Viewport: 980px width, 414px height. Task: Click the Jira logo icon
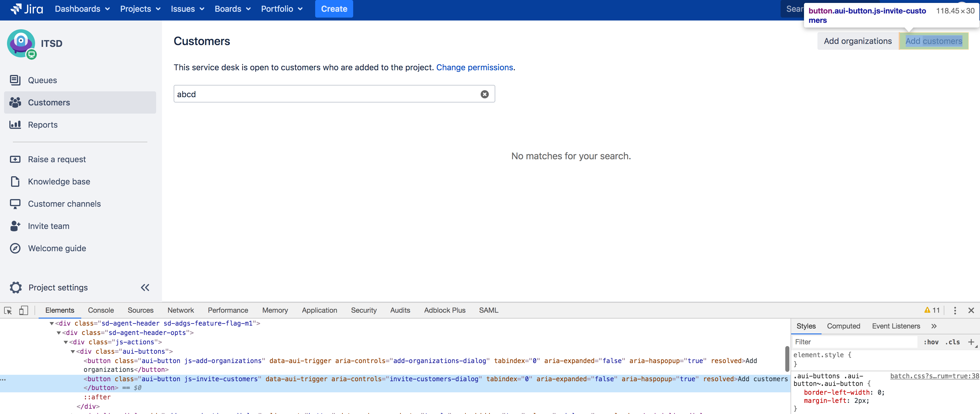click(15, 8)
